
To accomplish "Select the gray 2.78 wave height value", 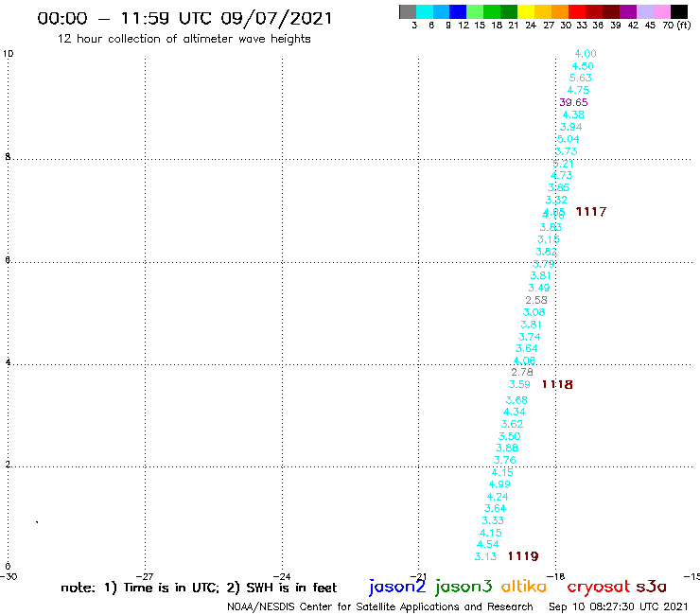I will coord(522,372).
